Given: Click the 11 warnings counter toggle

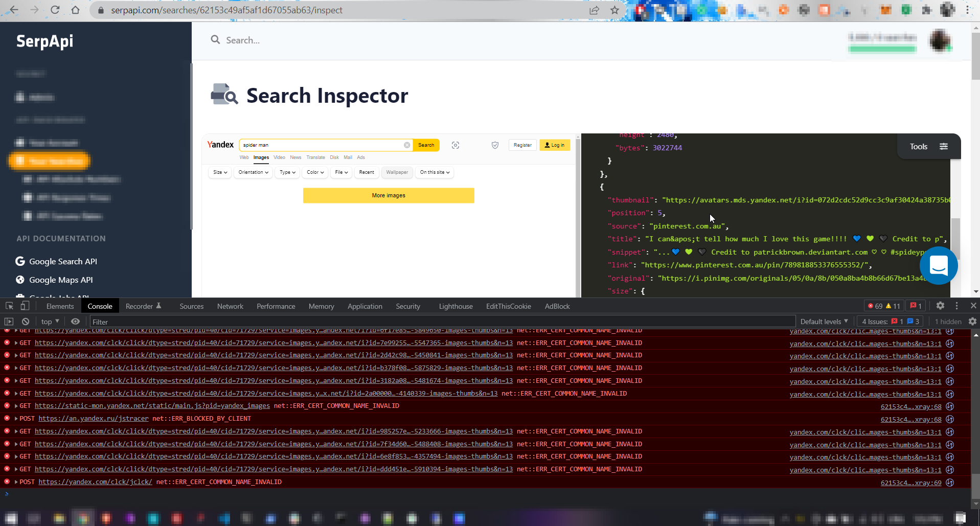Looking at the screenshot, I should (896, 306).
